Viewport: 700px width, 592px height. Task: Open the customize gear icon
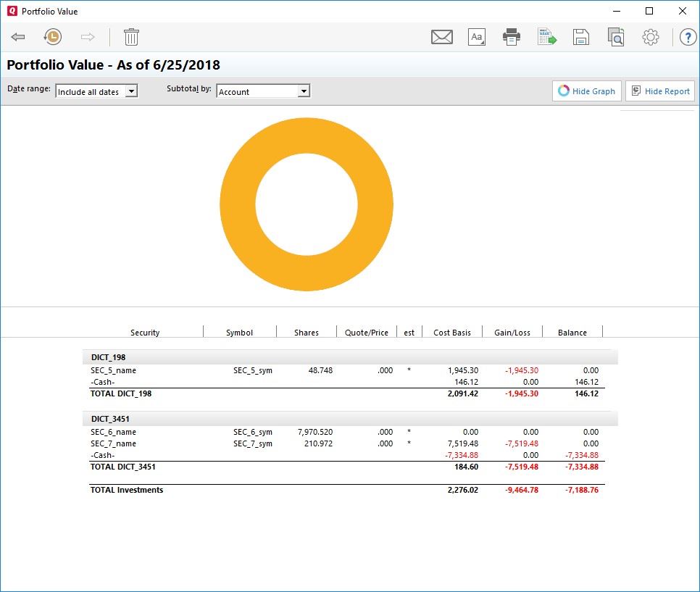tap(651, 37)
